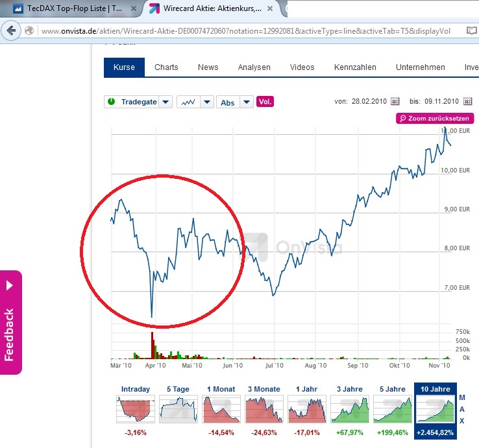Select the 10 Jahre chart thumbnail
Image resolution: width=479 pixels, height=448 pixels.
pos(436,409)
